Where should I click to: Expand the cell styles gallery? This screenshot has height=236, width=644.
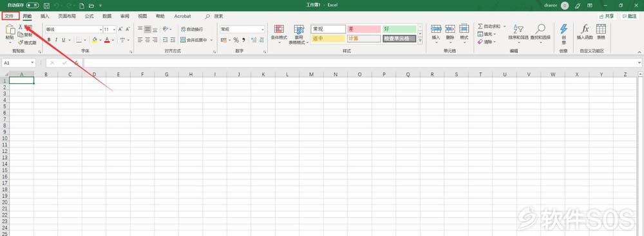pyautogui.click(x=420, y=41)
